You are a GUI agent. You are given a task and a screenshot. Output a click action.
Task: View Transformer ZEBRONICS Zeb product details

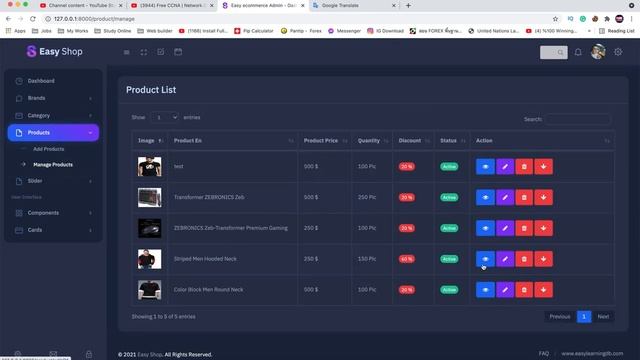pyautogui.click(x=485, y=197)
